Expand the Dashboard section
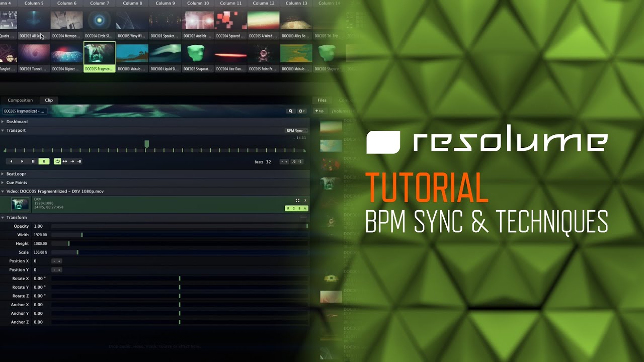The height and width of the screenshot is (362, 644). pos(3,122)
